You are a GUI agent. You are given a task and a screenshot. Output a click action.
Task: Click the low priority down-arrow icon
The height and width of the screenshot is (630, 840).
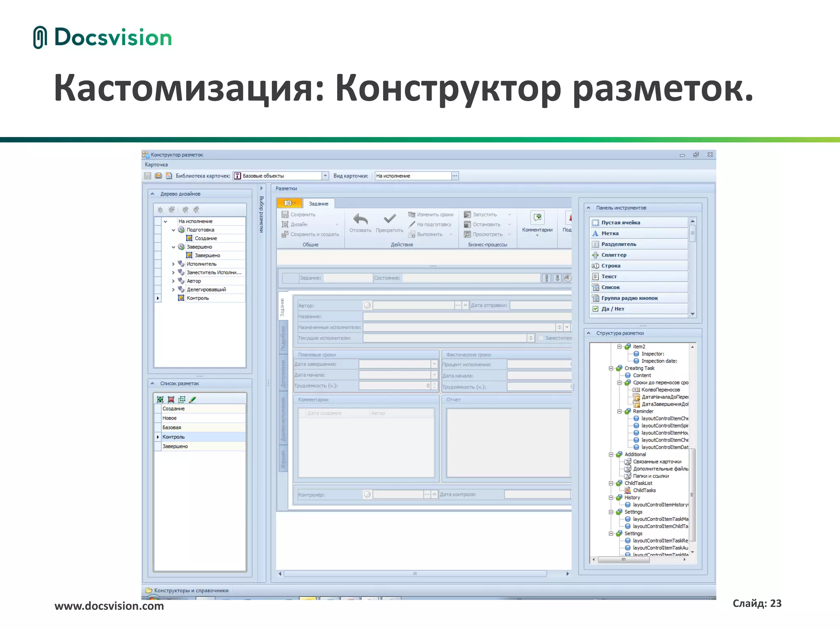tap(557, 278)
